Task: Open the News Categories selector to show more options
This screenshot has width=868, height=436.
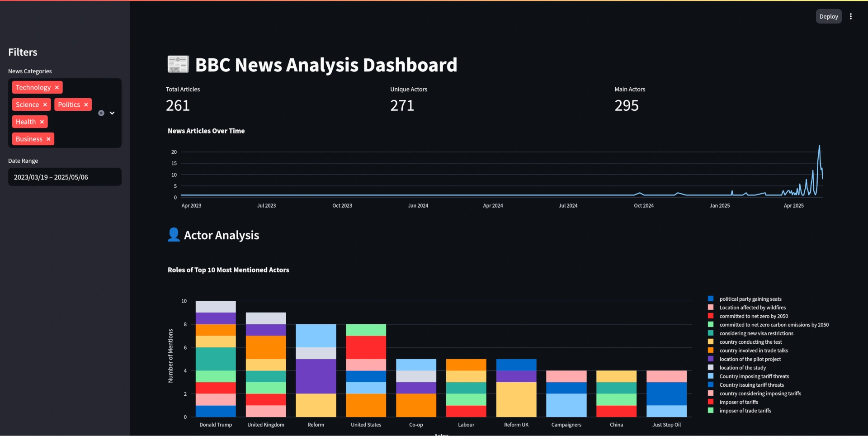Action: click(x=112, y=113)
